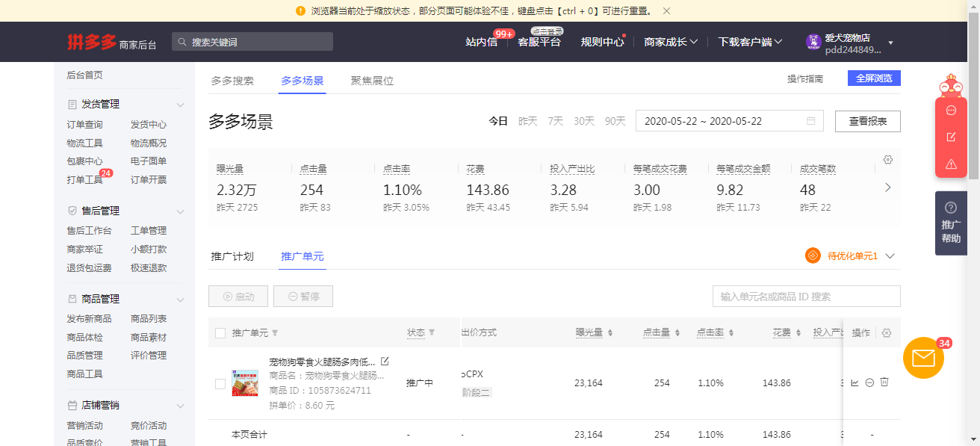The width and height of the screenshot is (980, 446).
Task: Filter by 推广单元 column funnel icon
Action: (275, 333)
